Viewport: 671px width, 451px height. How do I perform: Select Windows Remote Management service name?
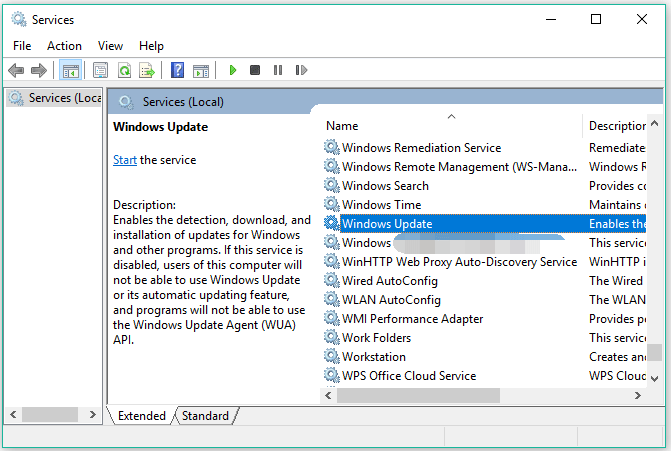pyautogui.click(x=459, y=166)
